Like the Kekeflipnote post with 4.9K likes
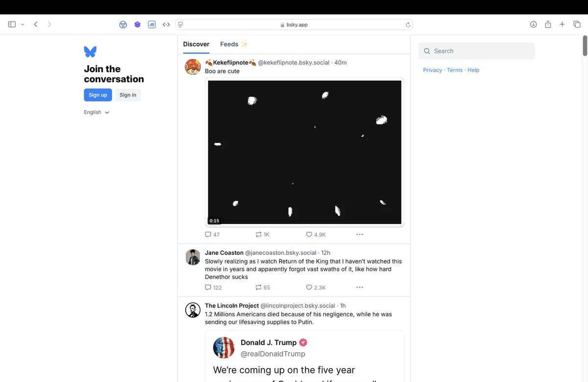The width and height of the screenshot is (588, 382). click(316, 234)
